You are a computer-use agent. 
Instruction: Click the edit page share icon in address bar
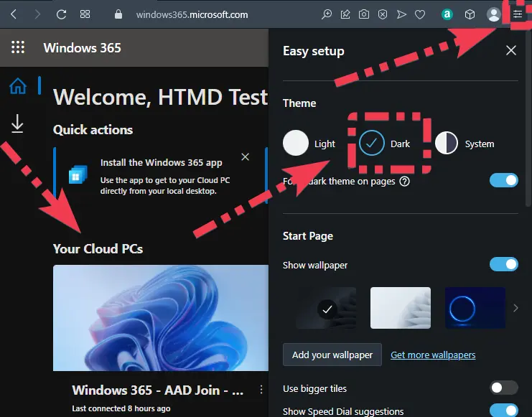coord(345,14)
